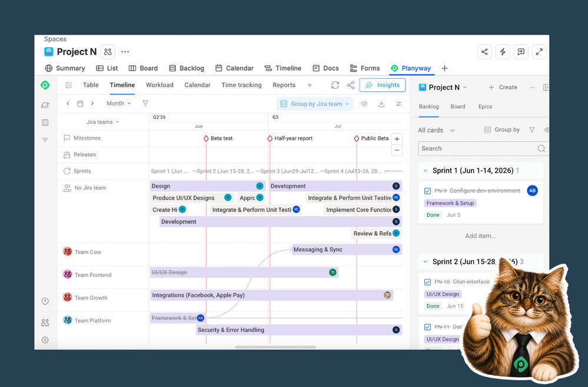Click the Framework & Setup label on PN-9
This screenshot has width=588, height=387.
pos(450,203)
